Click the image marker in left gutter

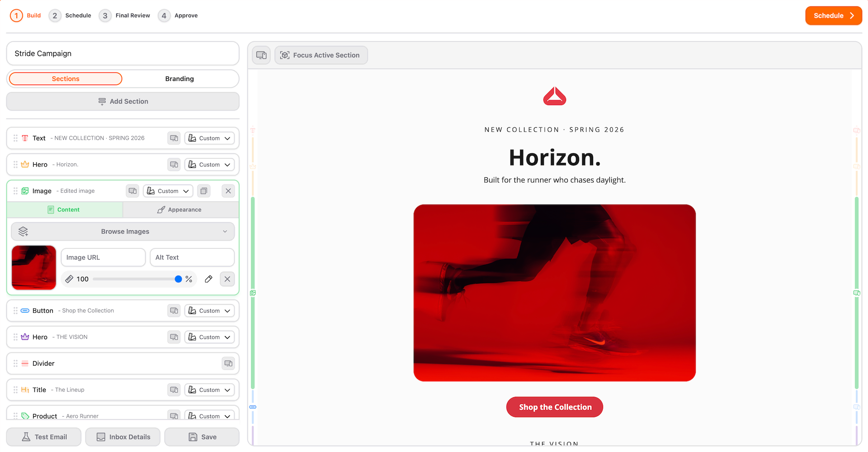point(253,293)
